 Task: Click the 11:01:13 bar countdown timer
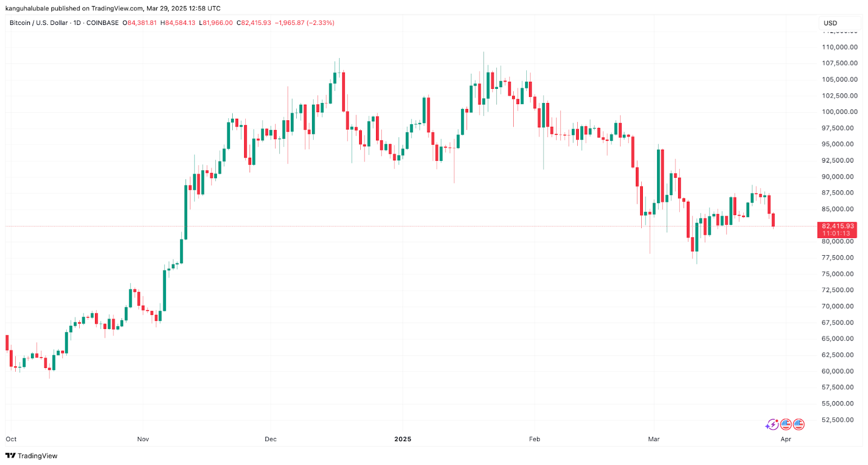click(x=837, y=234)
